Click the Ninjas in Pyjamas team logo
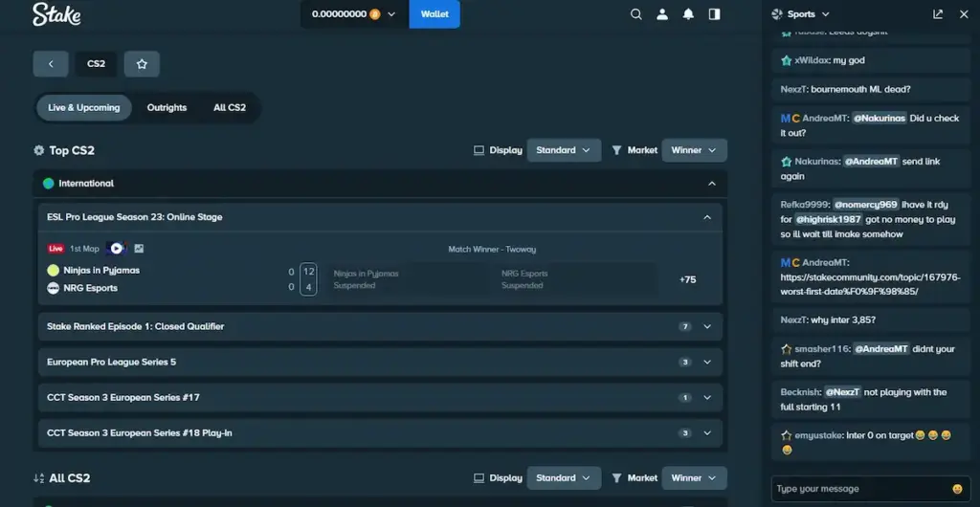Viewport: 980px width, 507px height. tap(54, 271)
